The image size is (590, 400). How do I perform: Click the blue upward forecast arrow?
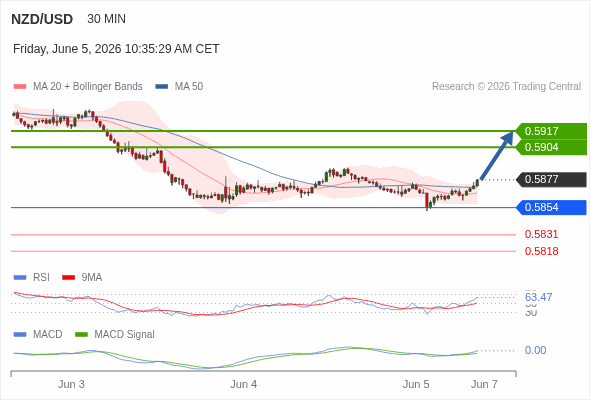point(497,155)
